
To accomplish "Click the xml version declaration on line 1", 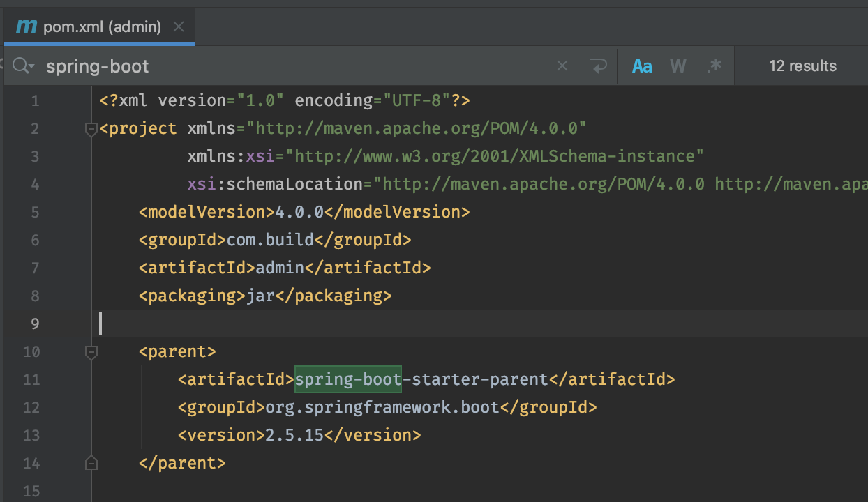I will (x=285, y=100).
